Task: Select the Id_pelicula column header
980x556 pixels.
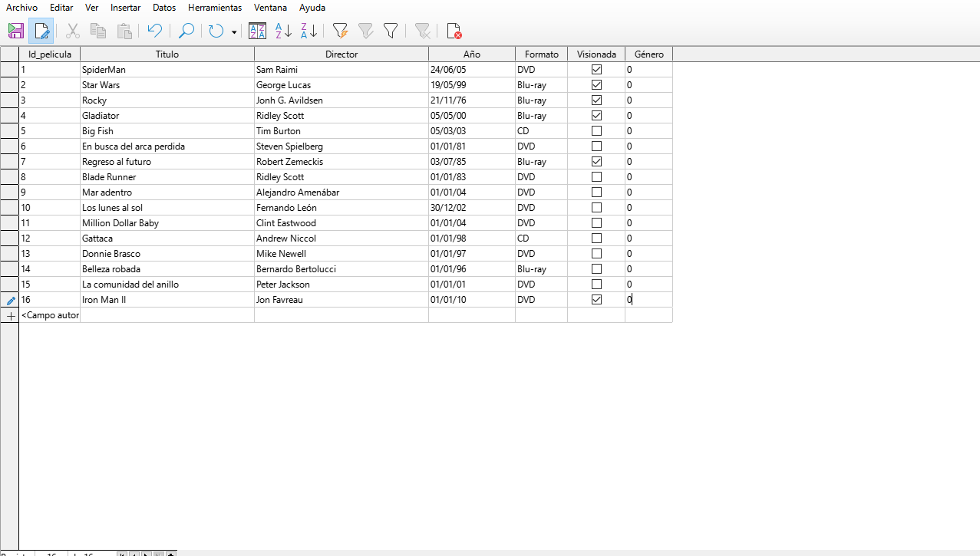Action: coord(50,54)
